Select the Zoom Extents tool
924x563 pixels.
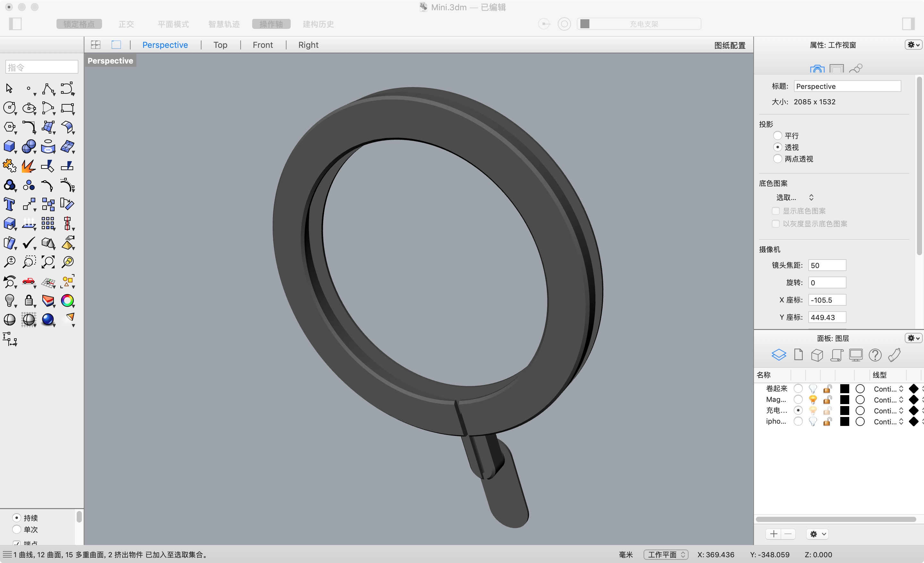48,262
